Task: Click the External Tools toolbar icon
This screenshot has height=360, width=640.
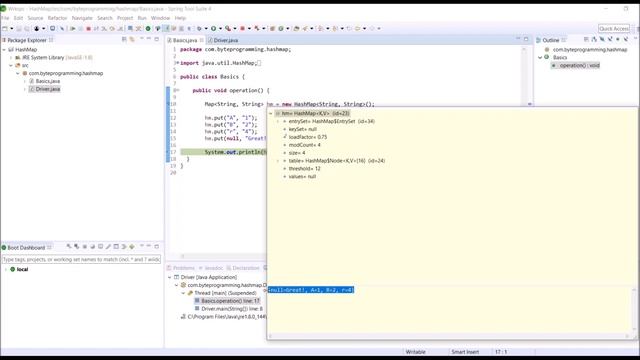Action: coord(256,29)
